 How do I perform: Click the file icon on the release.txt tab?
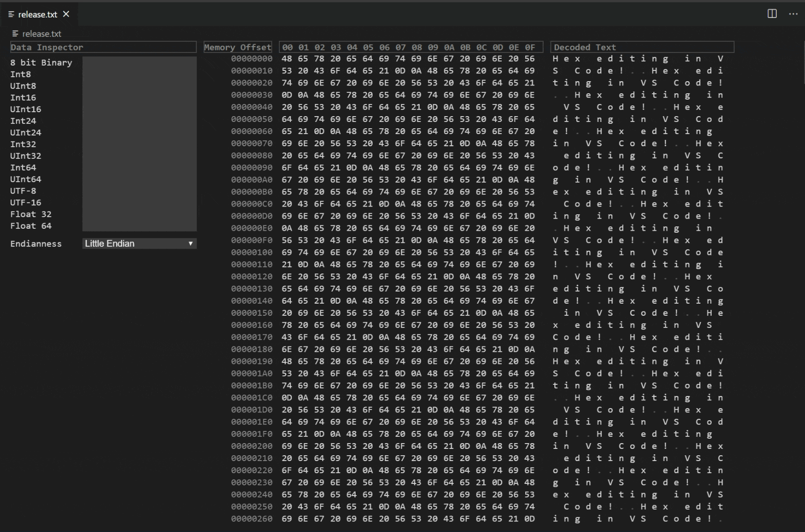tap(12, 14)
